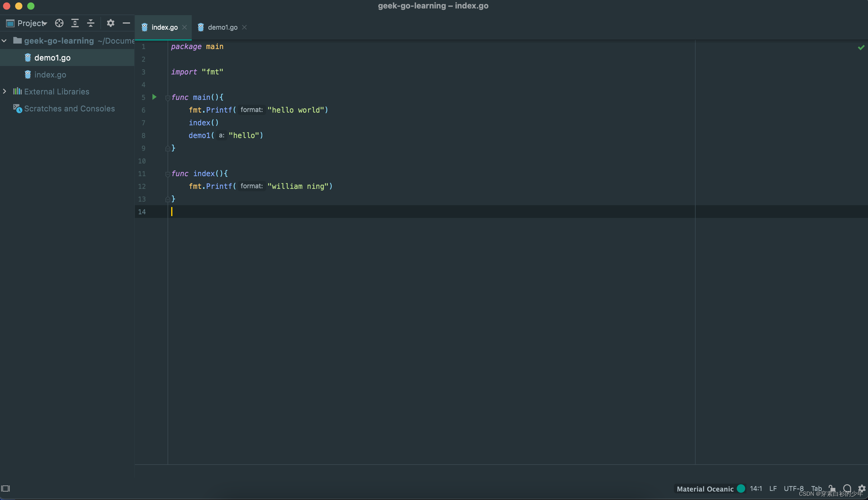Select index.go in the project tree
Viewport: 868px width, 500px height.
[x=50, y=74]
